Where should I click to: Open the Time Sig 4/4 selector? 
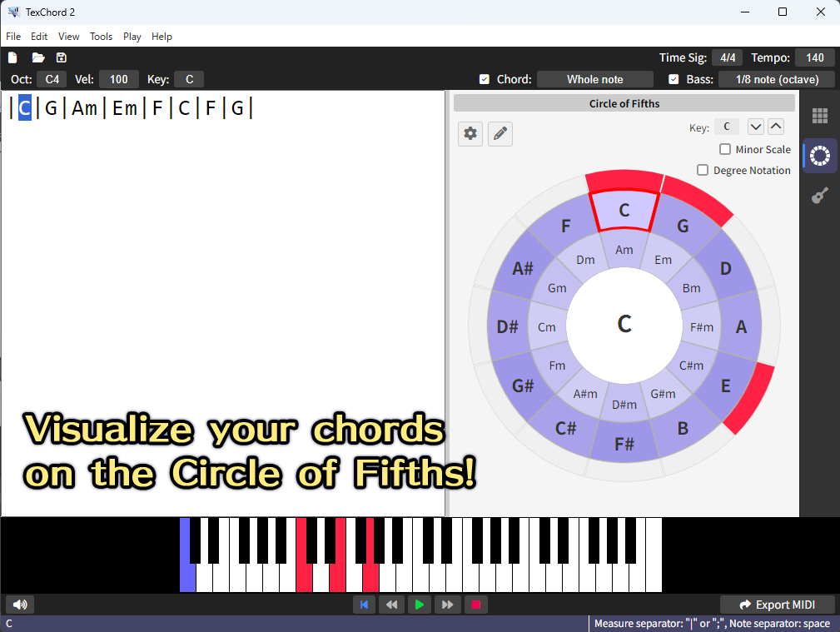728,58
